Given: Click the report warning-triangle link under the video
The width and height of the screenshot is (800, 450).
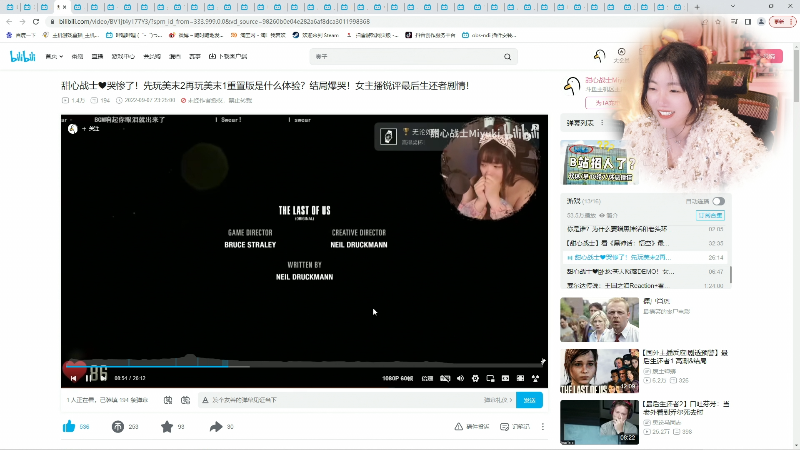Looking at the screenshot, I should (x=472, y=427).
